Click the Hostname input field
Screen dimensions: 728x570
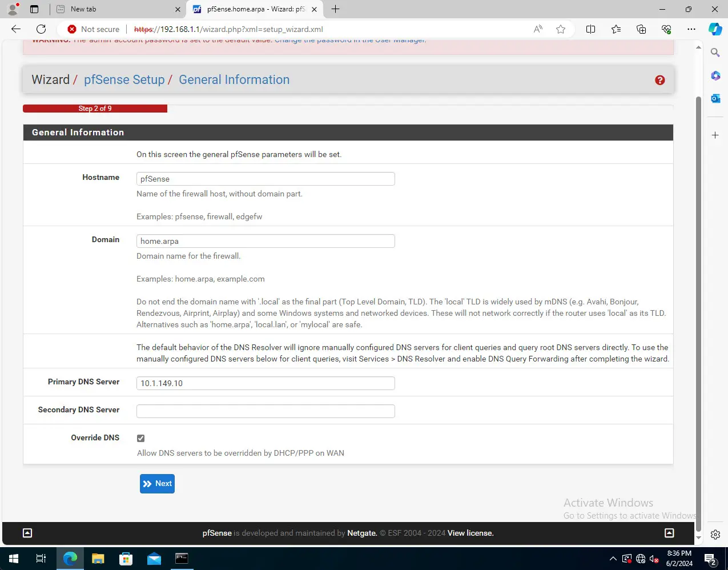point(266,179)
